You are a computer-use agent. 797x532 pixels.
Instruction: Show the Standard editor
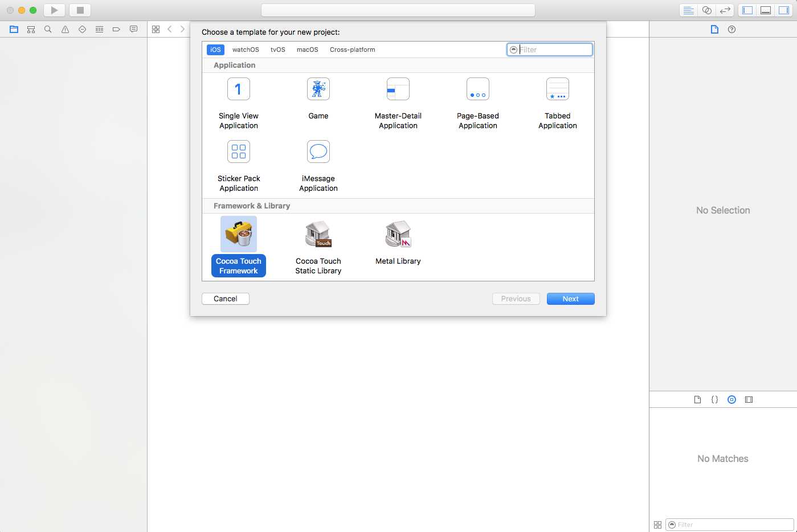click(688, 10)
